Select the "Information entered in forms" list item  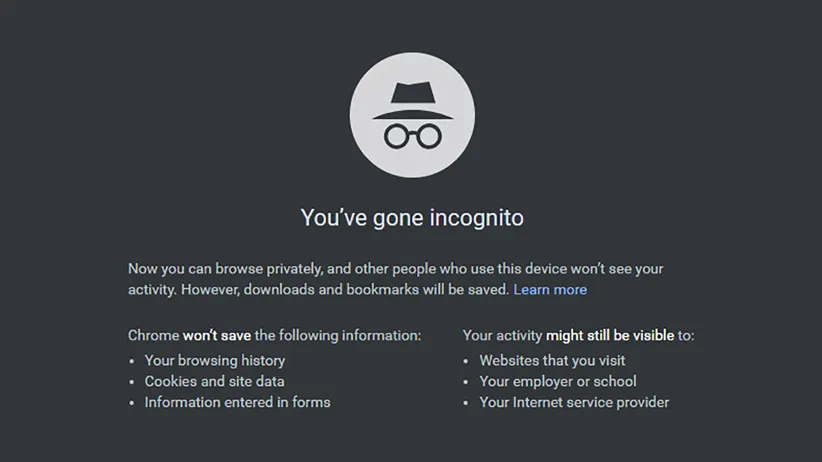(237, 402)
